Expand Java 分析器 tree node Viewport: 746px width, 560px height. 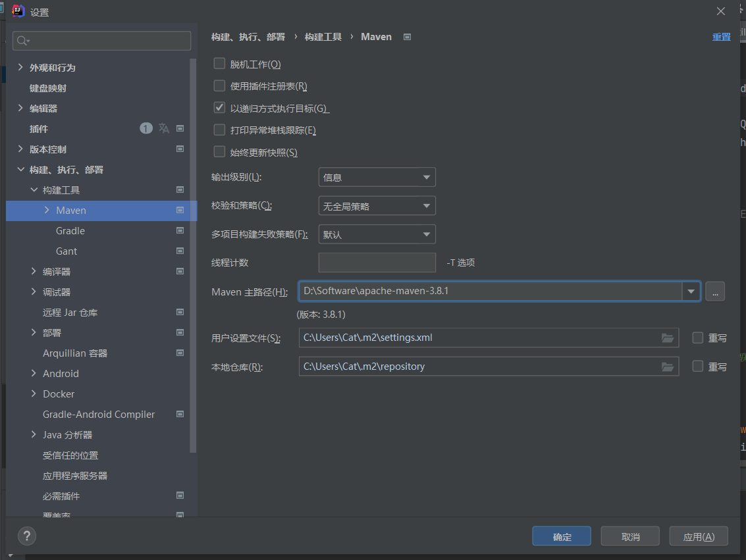coord(34,434)
